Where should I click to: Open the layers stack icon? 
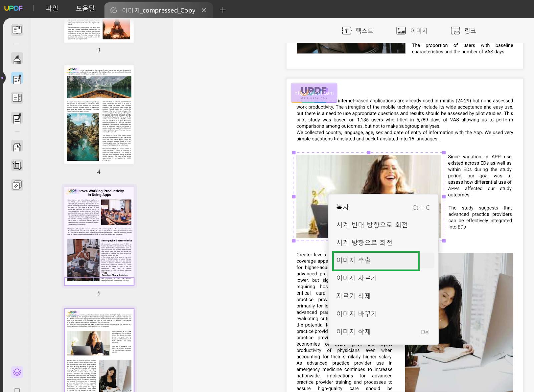tap(17, 372)
